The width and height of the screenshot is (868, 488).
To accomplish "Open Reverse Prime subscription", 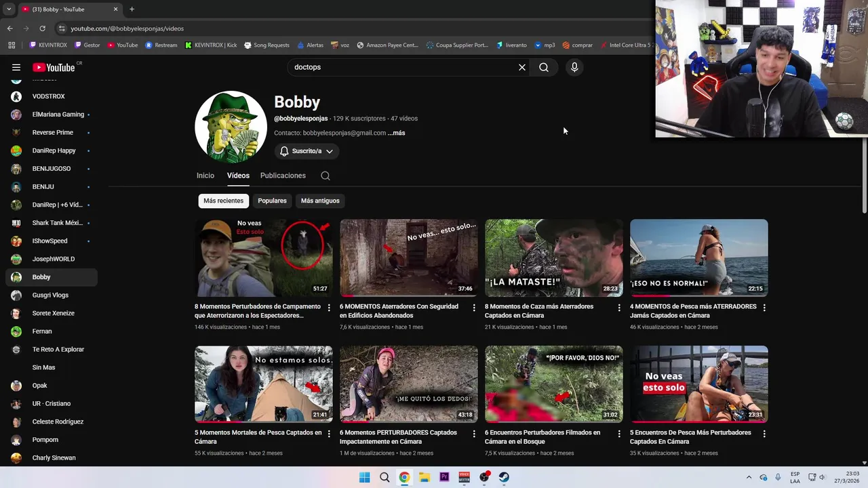I will coord(51,133).
